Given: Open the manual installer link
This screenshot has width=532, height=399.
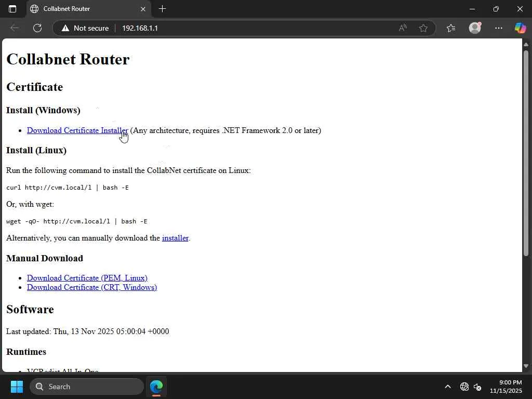Looking at the screenshot, I should 175,238.
